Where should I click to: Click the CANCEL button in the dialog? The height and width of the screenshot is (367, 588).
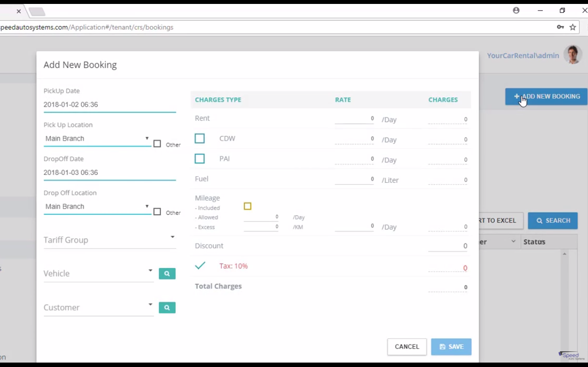(407, 346)
